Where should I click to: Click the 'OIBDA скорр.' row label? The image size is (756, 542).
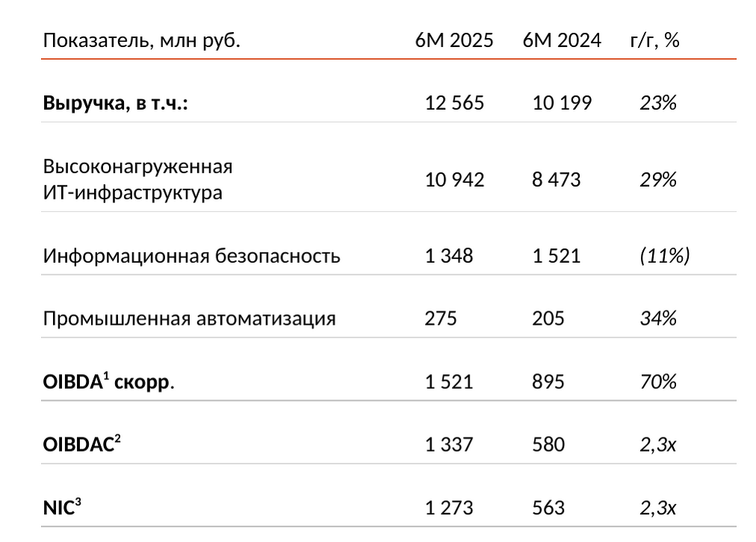click(108, 381)
